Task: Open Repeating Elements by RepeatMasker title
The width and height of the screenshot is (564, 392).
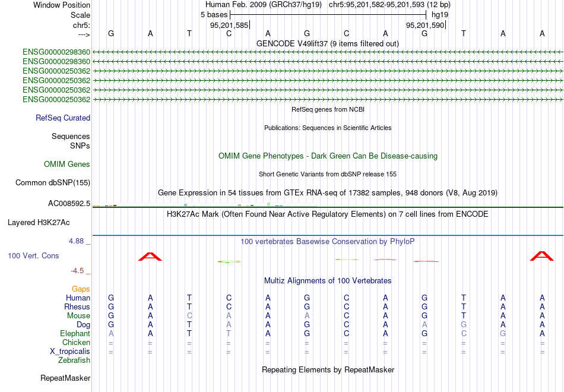Action: 328,369
